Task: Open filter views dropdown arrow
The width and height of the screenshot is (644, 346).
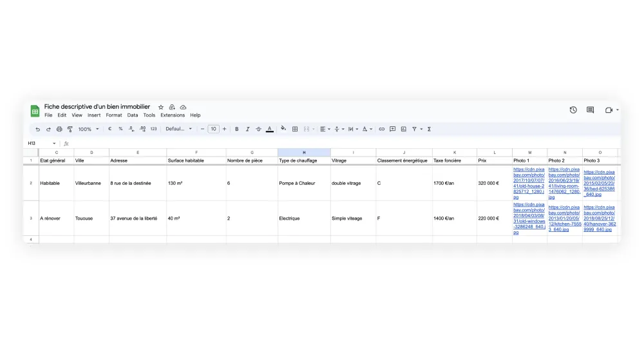Action: click(x=421, y=129)
